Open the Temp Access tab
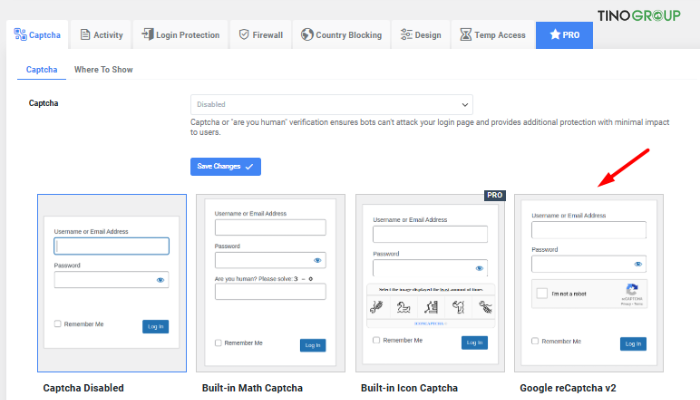Screen dimensions: 700x400 pos(492,35)
